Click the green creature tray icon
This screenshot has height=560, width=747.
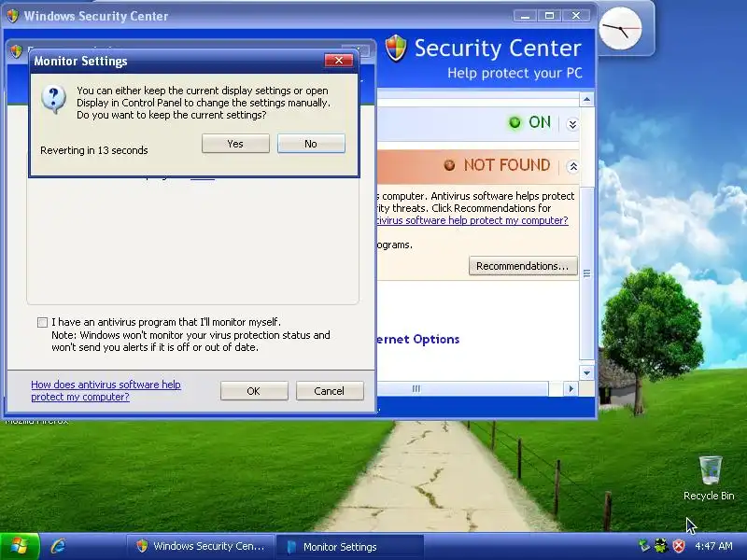661,545
